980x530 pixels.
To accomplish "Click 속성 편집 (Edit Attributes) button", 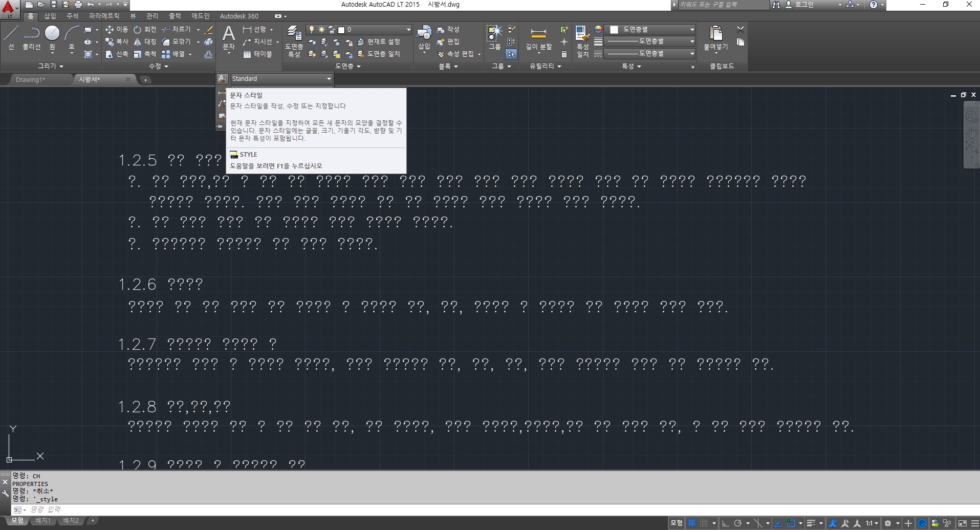I will (455, 54).
